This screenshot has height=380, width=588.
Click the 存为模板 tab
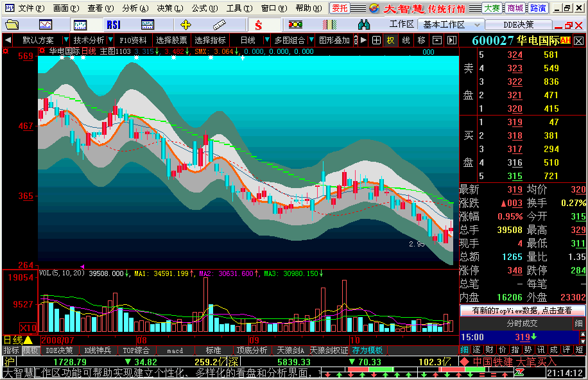point(367,350)
